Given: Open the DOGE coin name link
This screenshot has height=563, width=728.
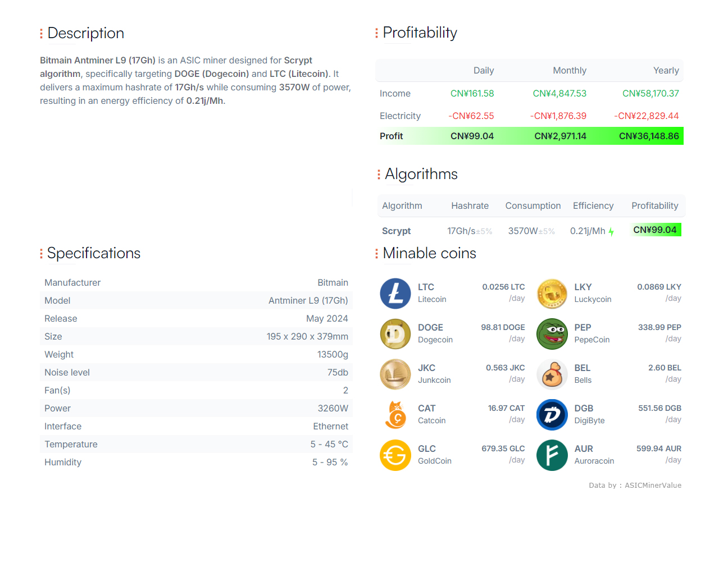Looking at the screenshot, I should pyautogui.click(x=430, y=327).
